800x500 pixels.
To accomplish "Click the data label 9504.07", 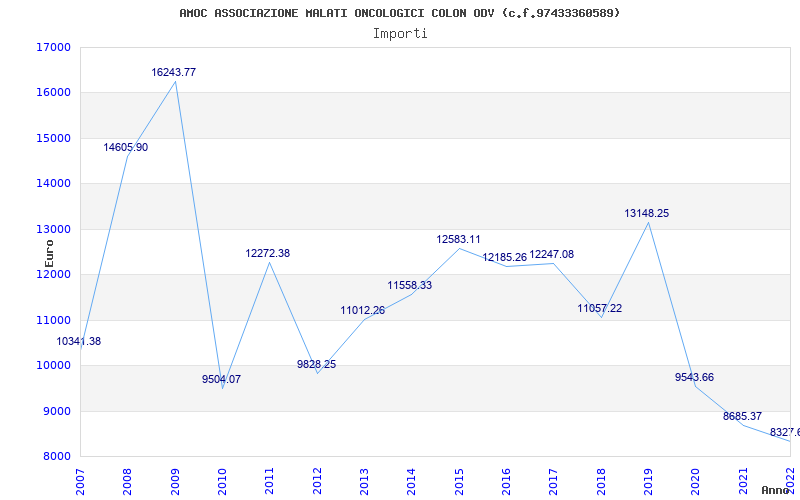I will tap(221, 379).
